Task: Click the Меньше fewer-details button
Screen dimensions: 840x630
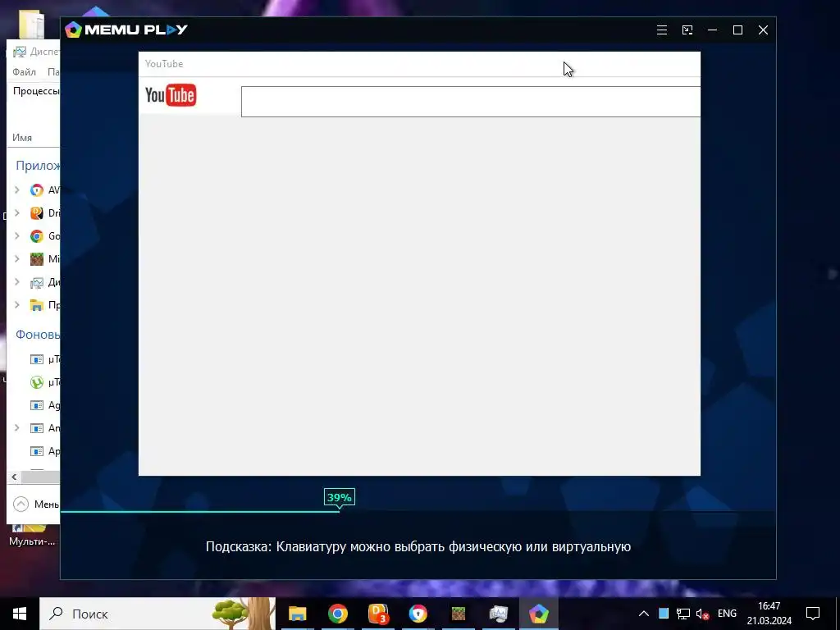Action: [35, 504]
